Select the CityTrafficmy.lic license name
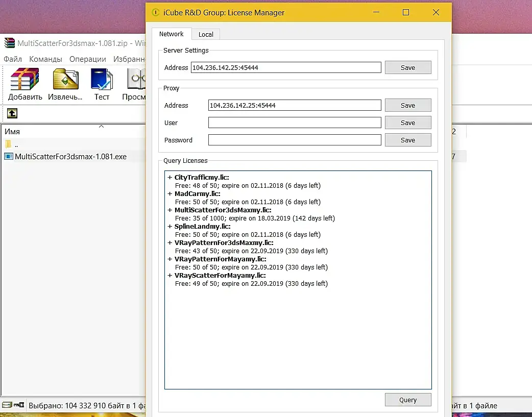The image size is (532, 417). pyautogui.click(x=202, y=177)
